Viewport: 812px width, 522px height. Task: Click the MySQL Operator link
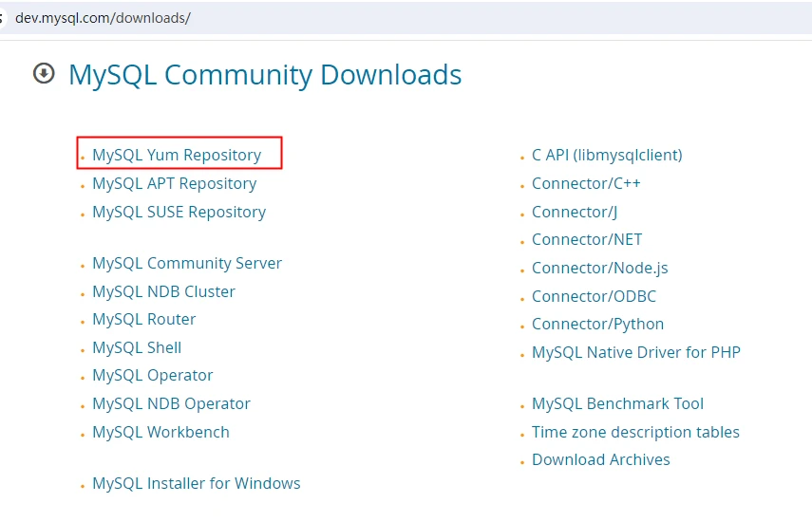pos(153,375)
